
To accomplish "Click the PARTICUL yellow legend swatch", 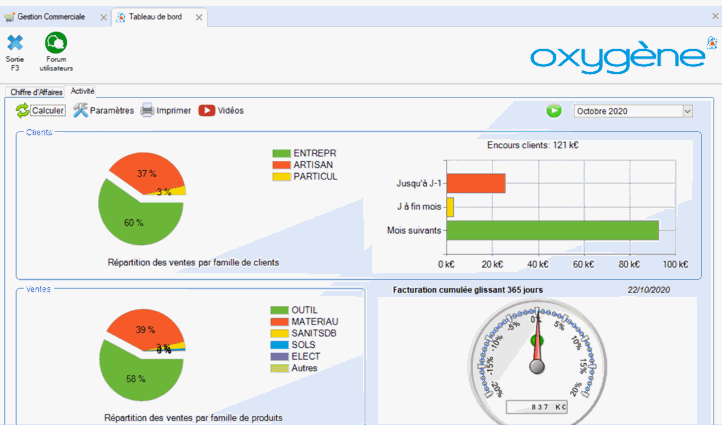I will tap(281, 176).
